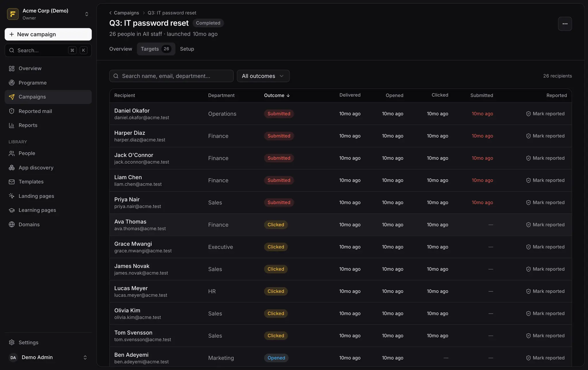Select the Targets tab
Image resolution: width=588 pixels, height=370 pixels.
(156, 49)
